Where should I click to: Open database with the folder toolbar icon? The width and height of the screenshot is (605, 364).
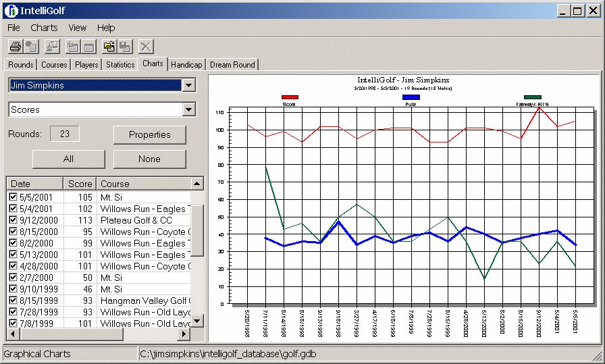[x=109, y=47]
